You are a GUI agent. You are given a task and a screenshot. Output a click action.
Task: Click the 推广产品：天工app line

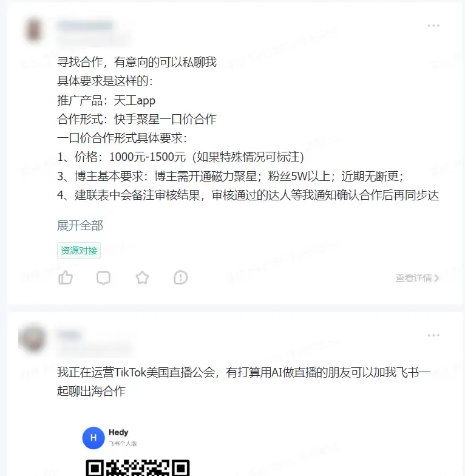click(x=106, y=100)
